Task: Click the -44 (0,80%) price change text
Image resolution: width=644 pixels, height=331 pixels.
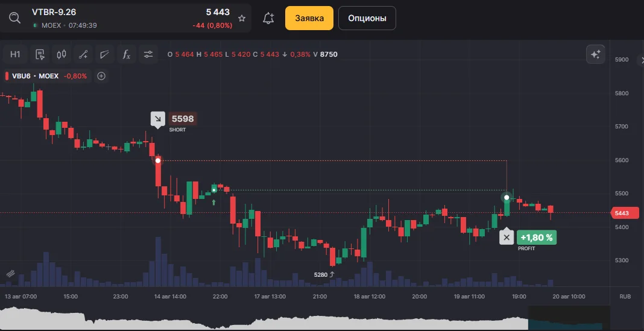Action: pyautogui.click(x=212, y=25)
